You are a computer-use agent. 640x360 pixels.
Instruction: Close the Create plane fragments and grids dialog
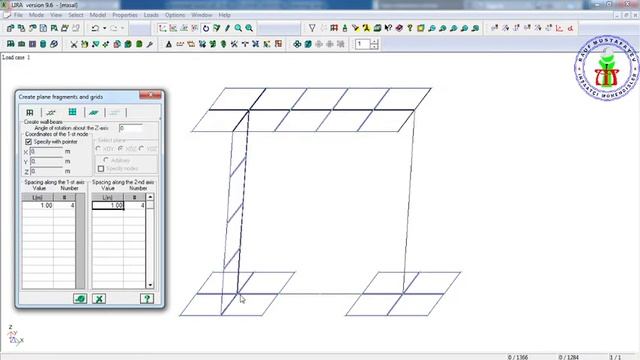[x=150, y=95]
